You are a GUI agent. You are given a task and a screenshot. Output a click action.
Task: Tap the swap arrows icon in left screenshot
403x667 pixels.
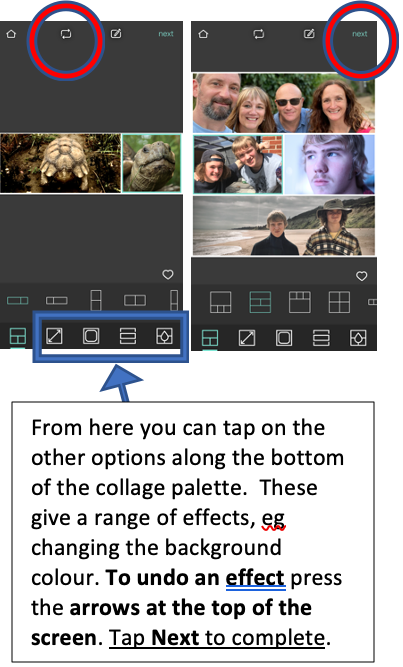click(x=66, y=34)
